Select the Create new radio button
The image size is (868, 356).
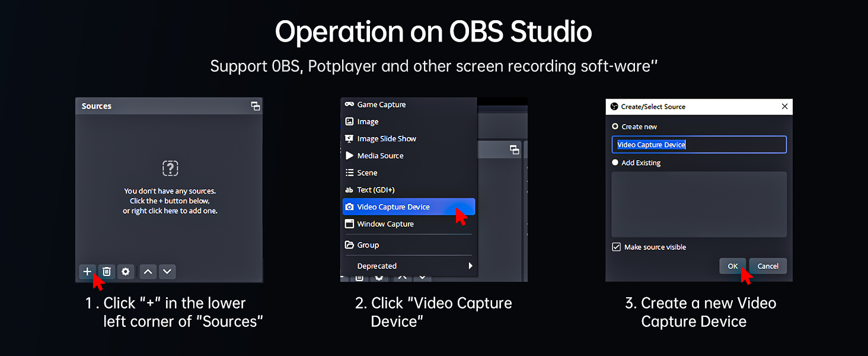(614, 126)
